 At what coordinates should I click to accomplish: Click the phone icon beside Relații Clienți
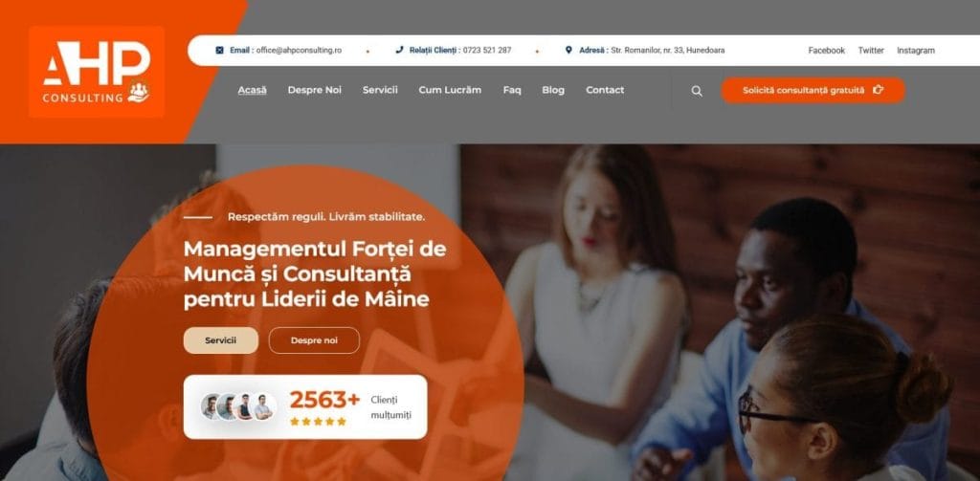point(399,51)
